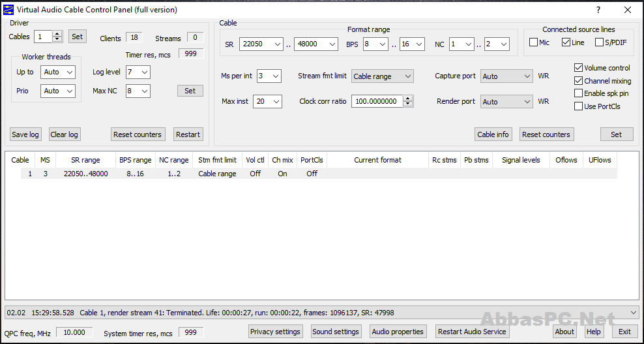Click UFlows column header
This screenshot has height=344, width=644.
600,160
